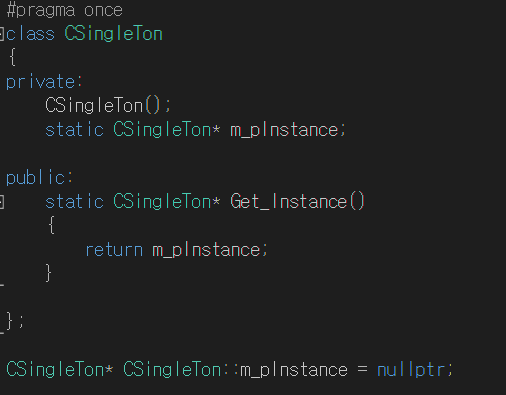Click the CSingleTon class name declaration

tap(113, 34)
